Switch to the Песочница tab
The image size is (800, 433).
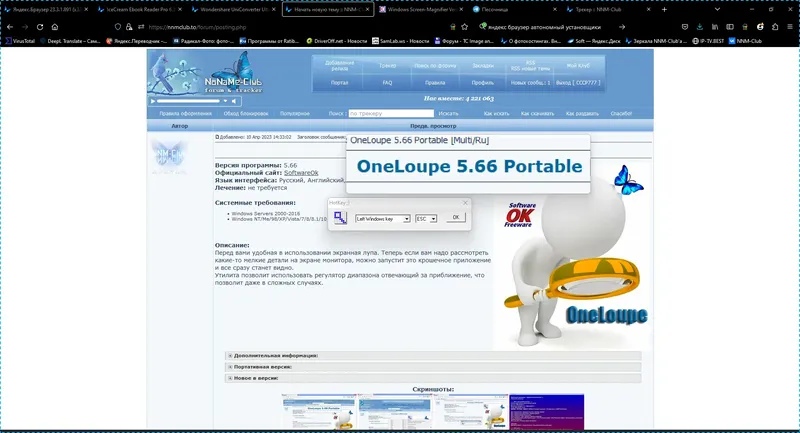512,9
